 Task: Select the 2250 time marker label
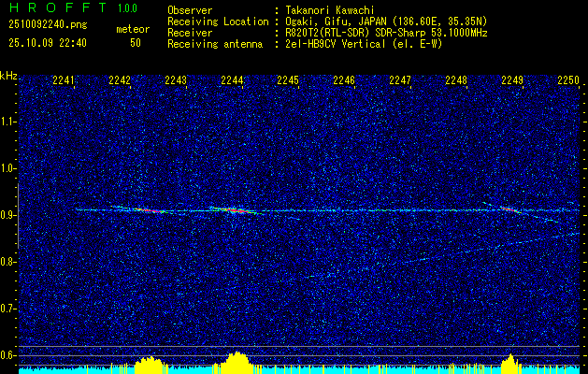click(568, 80)
